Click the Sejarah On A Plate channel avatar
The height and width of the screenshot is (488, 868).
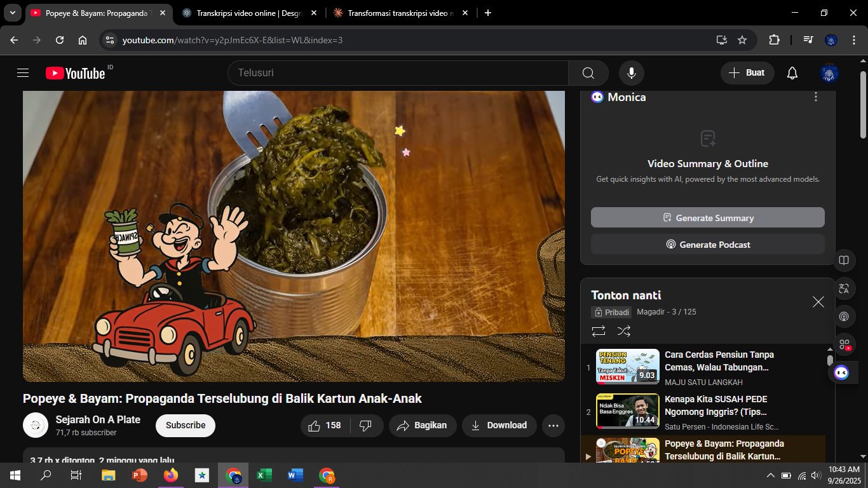(x=36, y=425)
